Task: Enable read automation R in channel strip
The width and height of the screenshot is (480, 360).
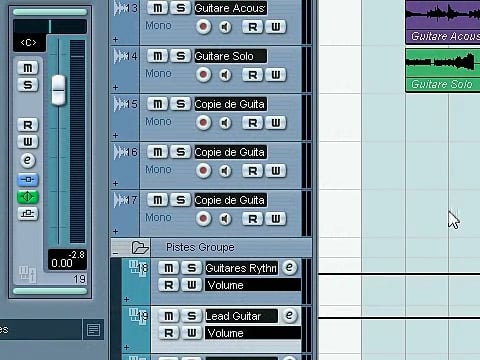Action: click(x=28, y=125)
